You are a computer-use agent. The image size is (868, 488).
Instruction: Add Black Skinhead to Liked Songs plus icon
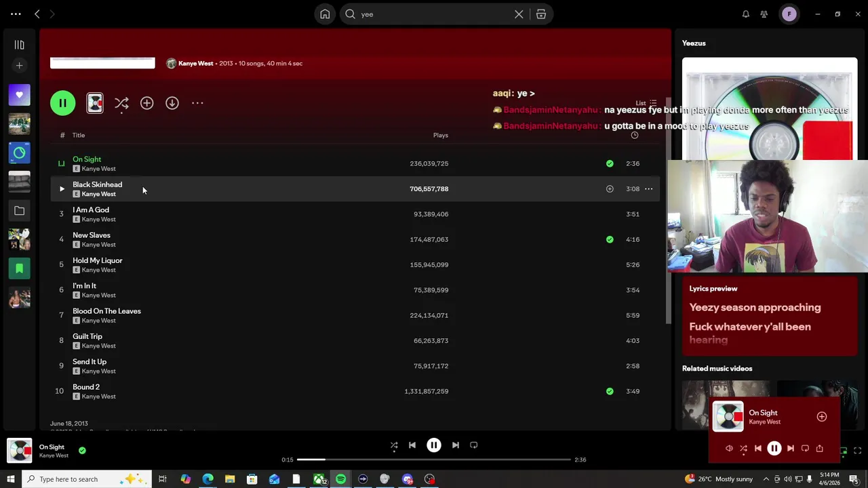coord(610,189)
